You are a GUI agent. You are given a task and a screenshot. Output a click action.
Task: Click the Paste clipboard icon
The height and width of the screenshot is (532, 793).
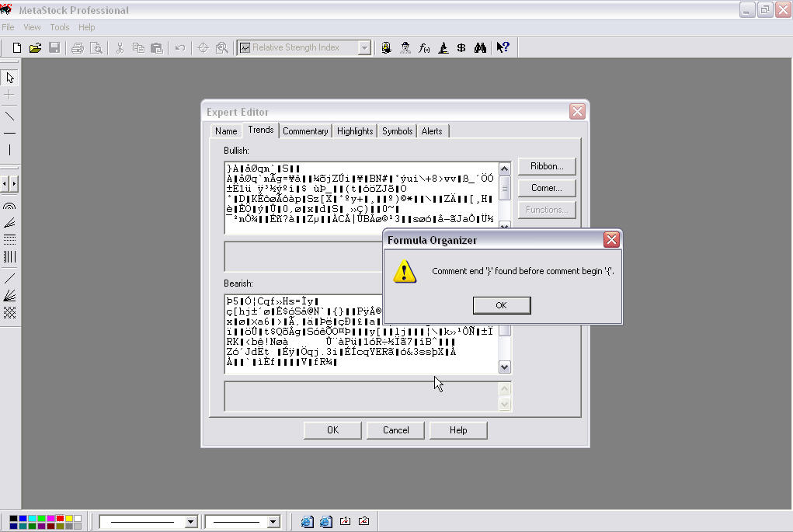tap(157, 47)
